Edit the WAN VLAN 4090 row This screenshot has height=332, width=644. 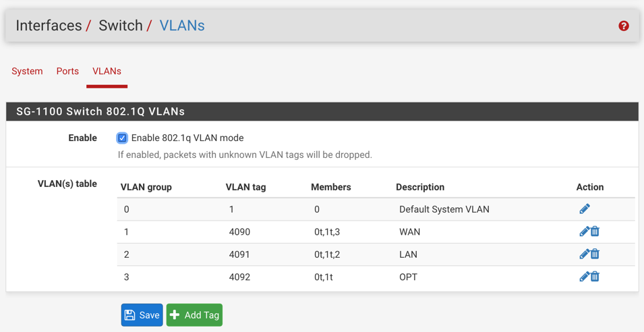(x=584, y=231)
